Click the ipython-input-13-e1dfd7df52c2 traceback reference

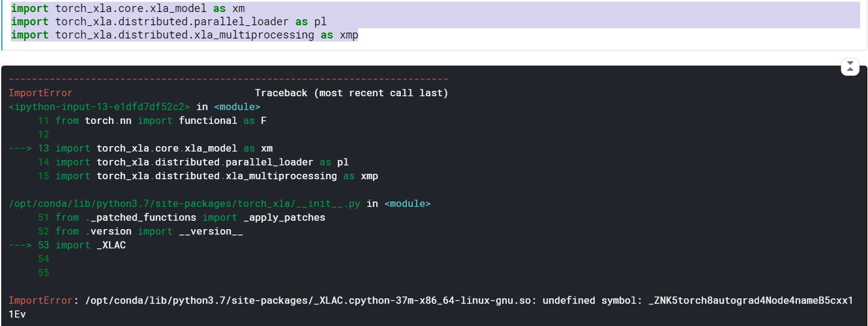coord(99,107)
